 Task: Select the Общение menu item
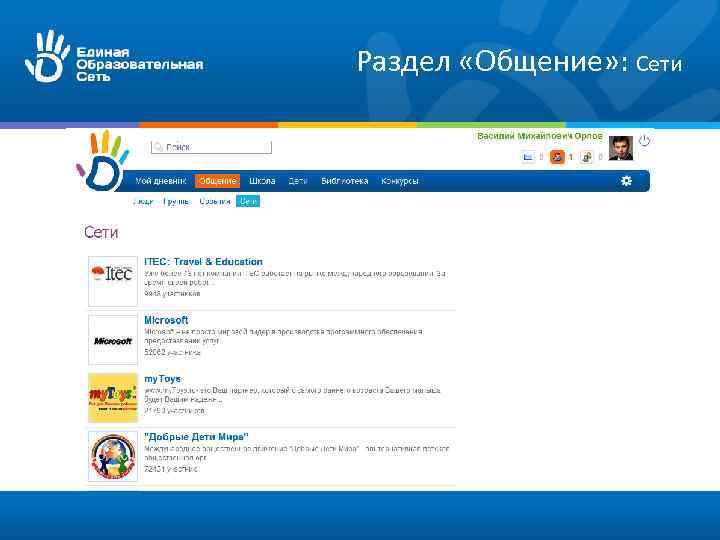217,181
